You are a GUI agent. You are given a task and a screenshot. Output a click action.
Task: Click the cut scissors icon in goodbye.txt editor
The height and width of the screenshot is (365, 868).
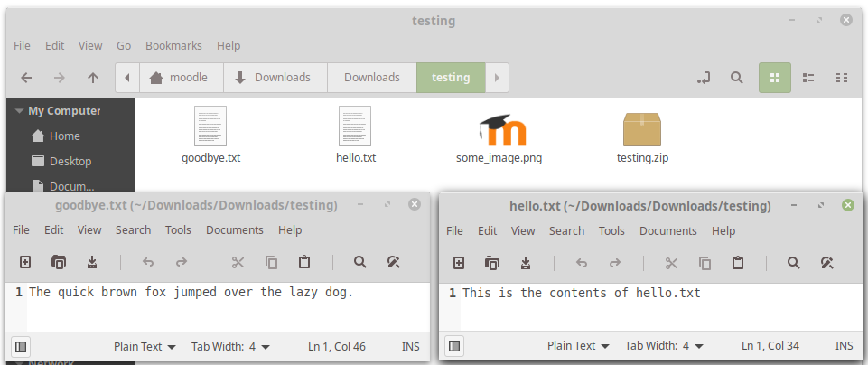click(238, 262)
